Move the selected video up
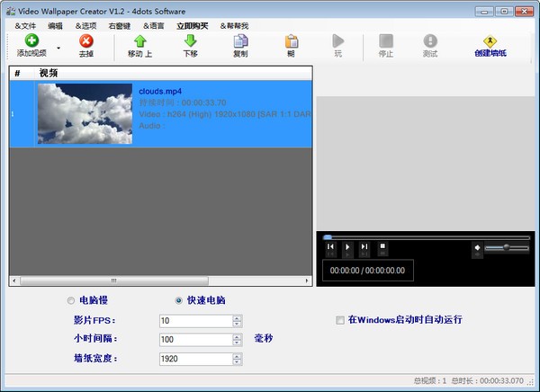Image resolution: width=540 pixels, height=392 pixels. (x=140, y=41)
